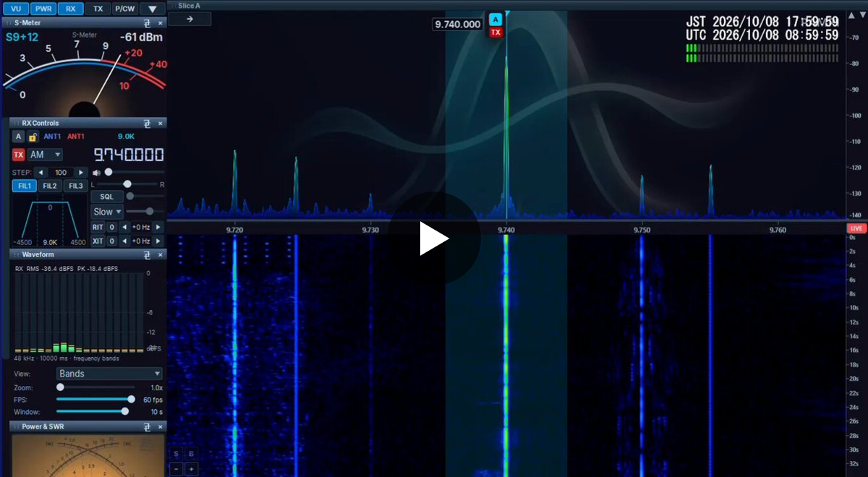Toggle the XIT button

coord(98,241)
